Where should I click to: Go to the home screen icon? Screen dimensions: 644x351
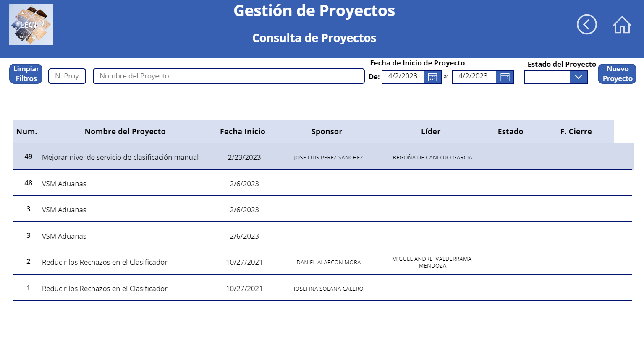point(622,25)
